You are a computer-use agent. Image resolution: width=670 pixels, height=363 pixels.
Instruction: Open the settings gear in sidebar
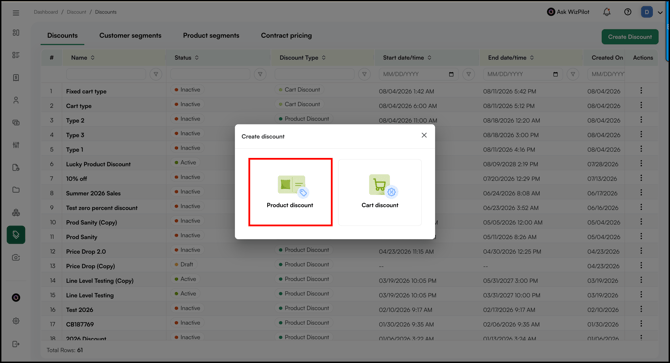pos(16,321)
